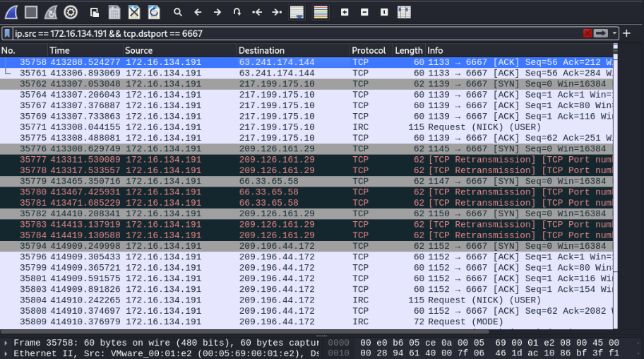Select SYN packet 35762

306,84
